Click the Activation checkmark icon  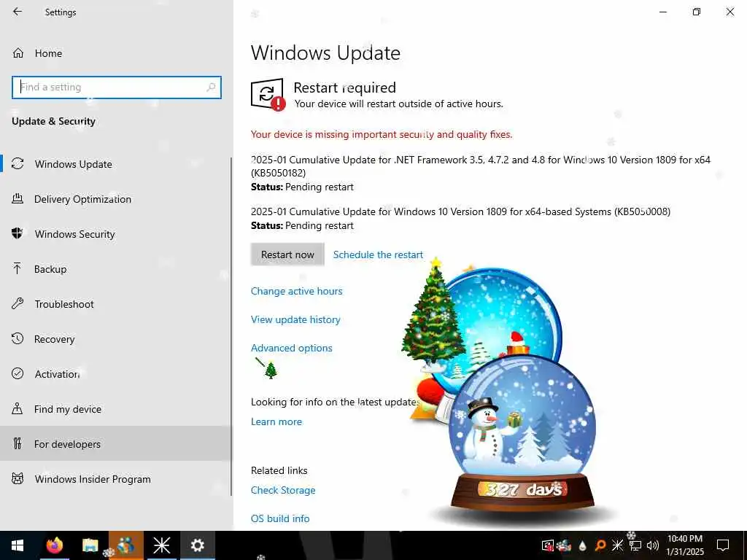coord(18,374)
